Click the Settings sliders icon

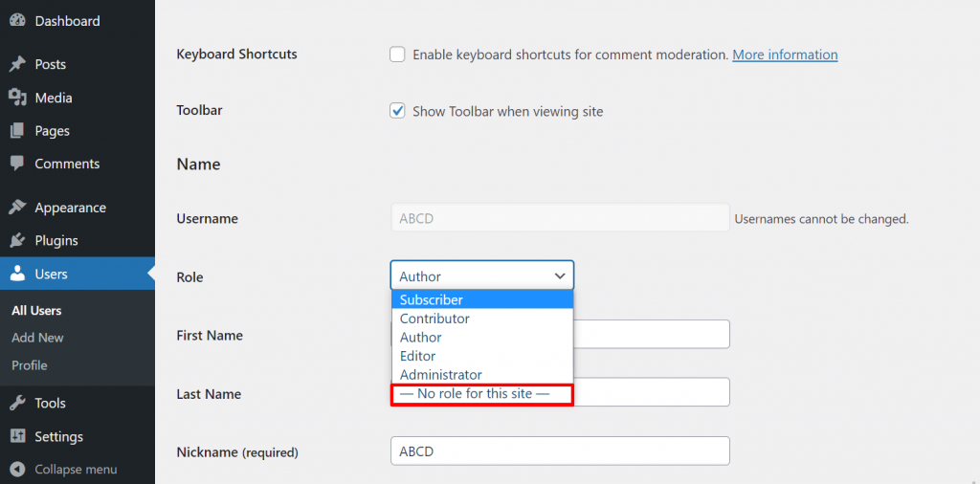(17, 436)
